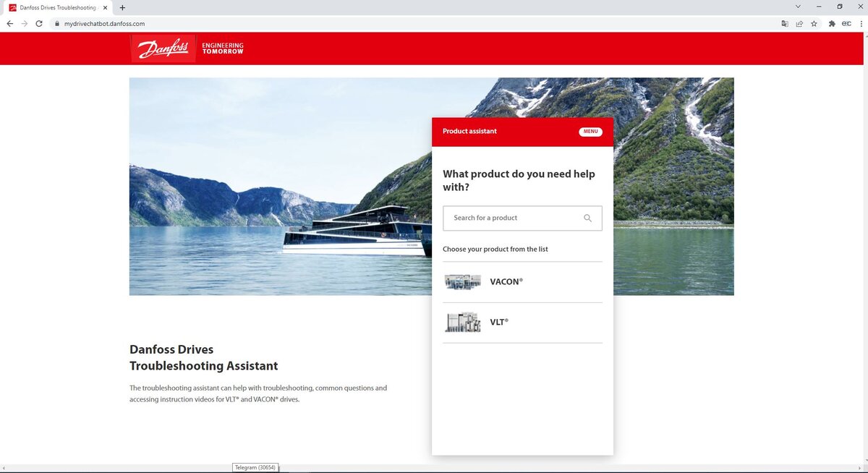Click the horizontal scrollbar left arrow
Screen dimensions: 868x473
(x=4, y=469)
